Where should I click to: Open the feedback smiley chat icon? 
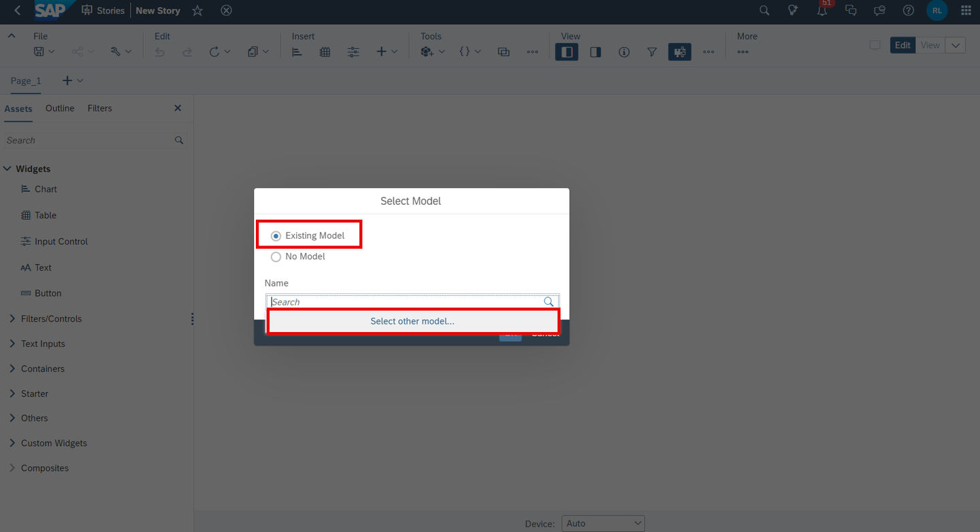point(879,10)
